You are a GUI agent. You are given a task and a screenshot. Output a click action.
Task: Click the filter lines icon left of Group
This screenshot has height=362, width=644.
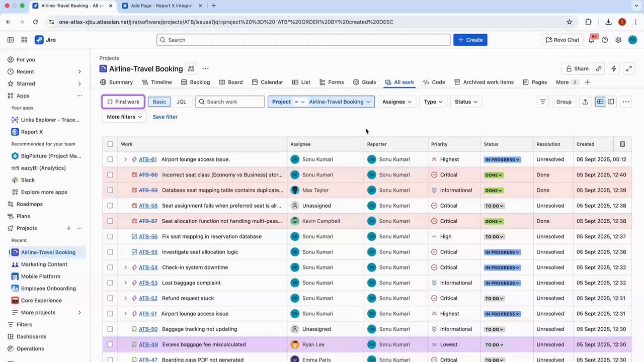tap(543, 102)
